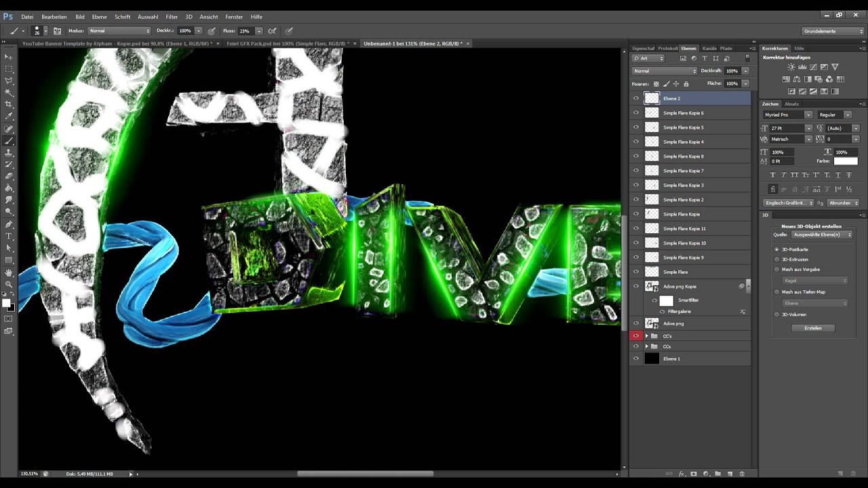Click the font size 27 Pt field
Screen dimensions: 868x488
(787, 128)
